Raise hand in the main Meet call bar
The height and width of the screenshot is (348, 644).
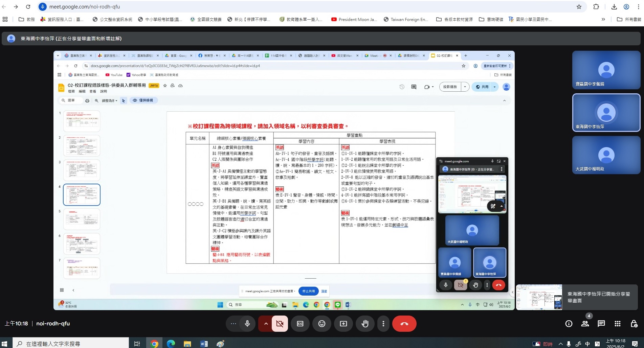[365, 324]
